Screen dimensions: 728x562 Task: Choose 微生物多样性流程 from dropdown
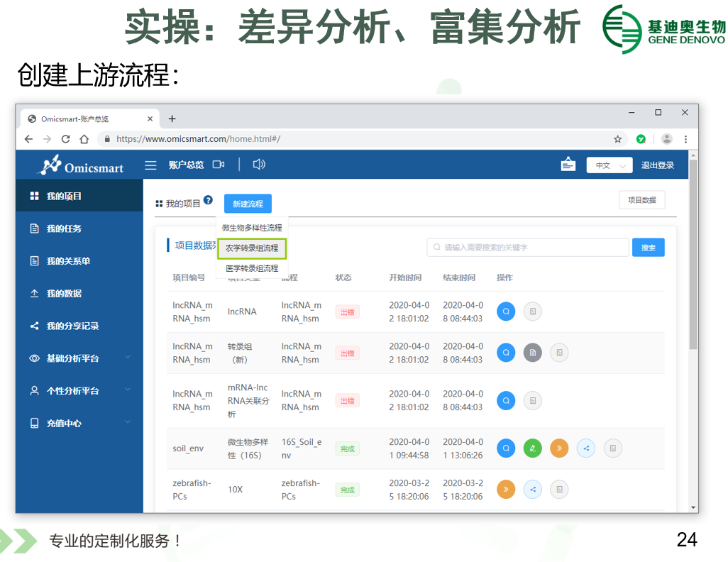click(x=252, y=228)
